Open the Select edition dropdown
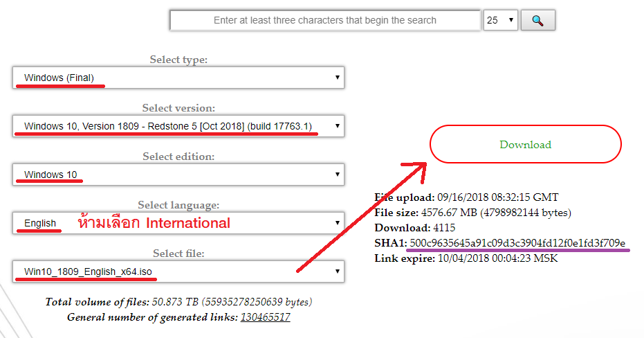Image resolution: width=644 pixels, height=338 pixels. pos(178,175)
